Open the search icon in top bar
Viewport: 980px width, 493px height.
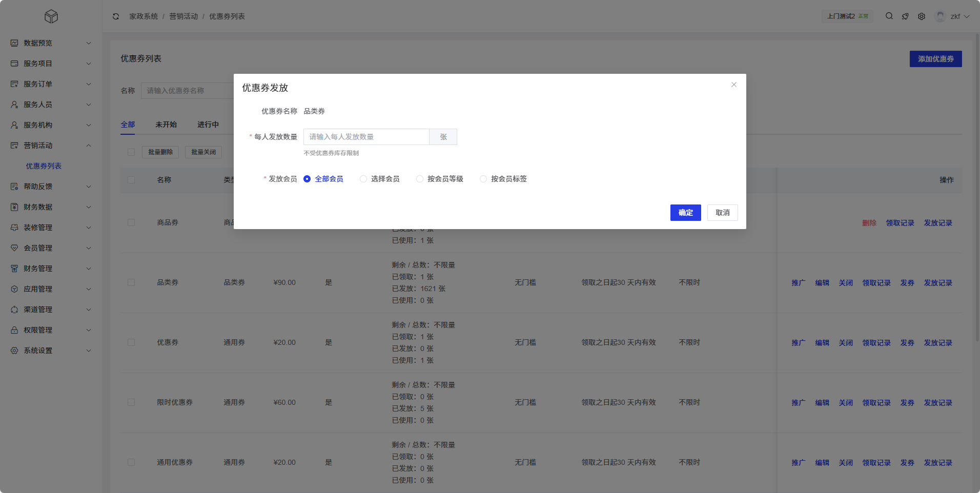(889, 16)
